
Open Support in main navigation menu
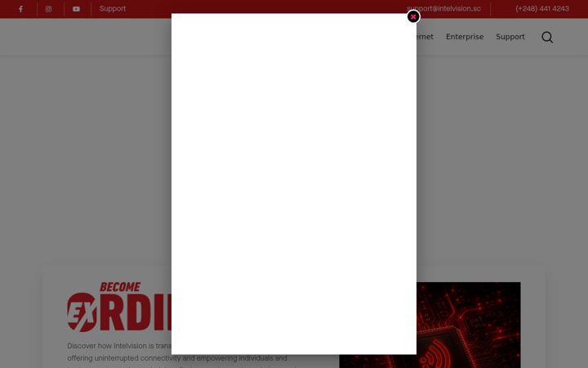[510, 37]
